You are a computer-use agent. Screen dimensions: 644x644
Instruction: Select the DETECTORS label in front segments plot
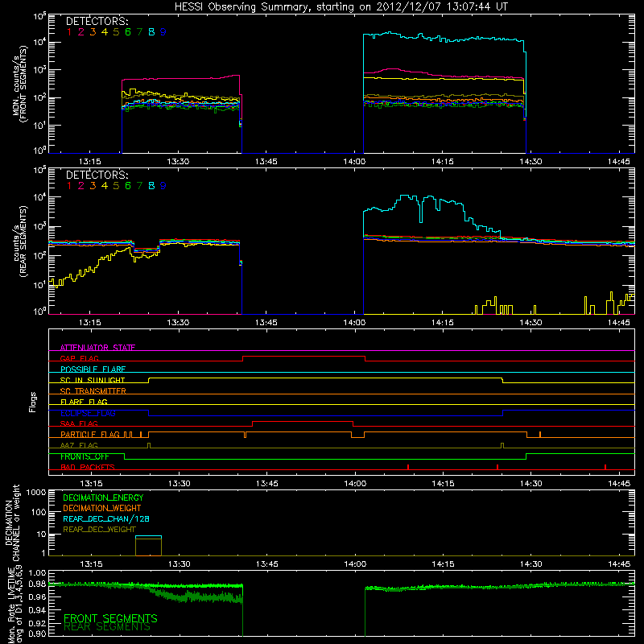pos(97,21)
